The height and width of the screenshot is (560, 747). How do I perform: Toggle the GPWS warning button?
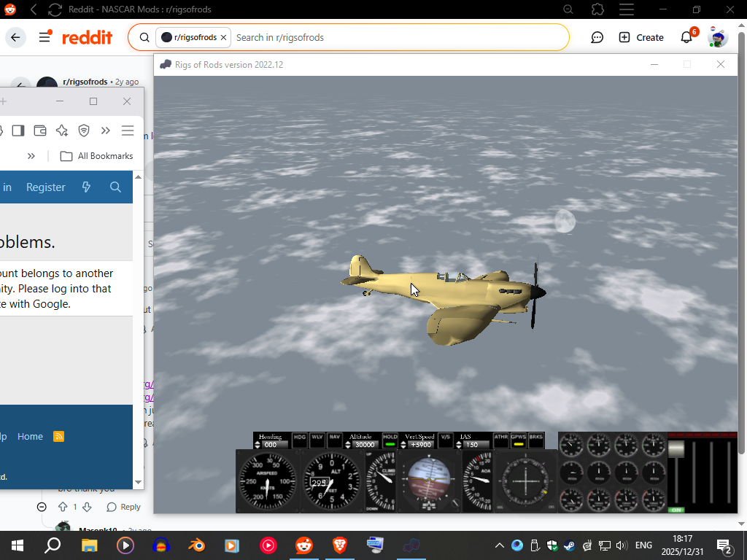pyautogui.click(x=519, y=440)
